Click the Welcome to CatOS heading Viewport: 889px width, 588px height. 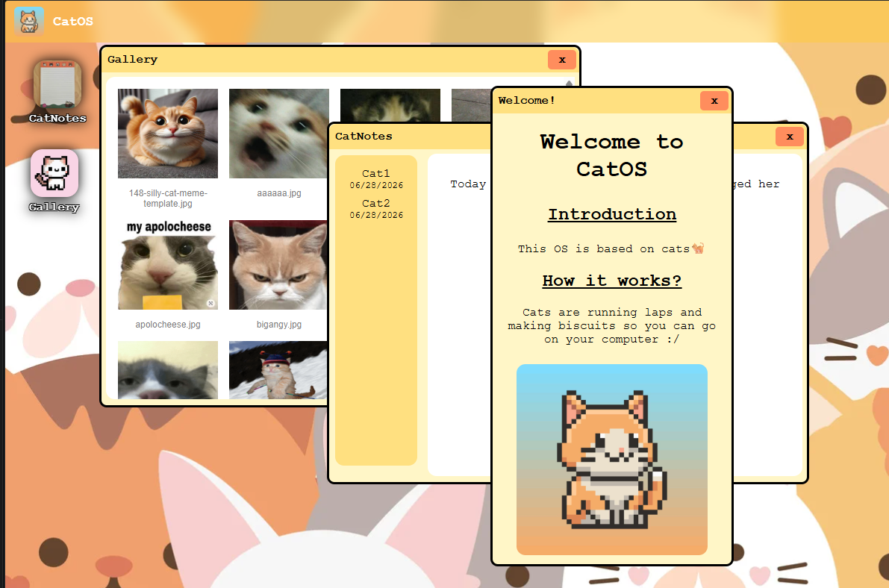click(612, 155)
